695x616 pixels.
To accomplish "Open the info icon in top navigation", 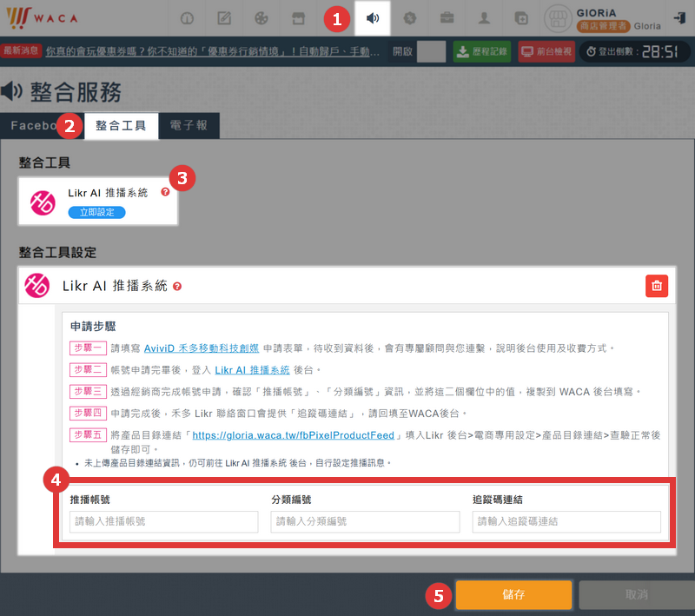I will pyautogui.click(x=187, y=18).
